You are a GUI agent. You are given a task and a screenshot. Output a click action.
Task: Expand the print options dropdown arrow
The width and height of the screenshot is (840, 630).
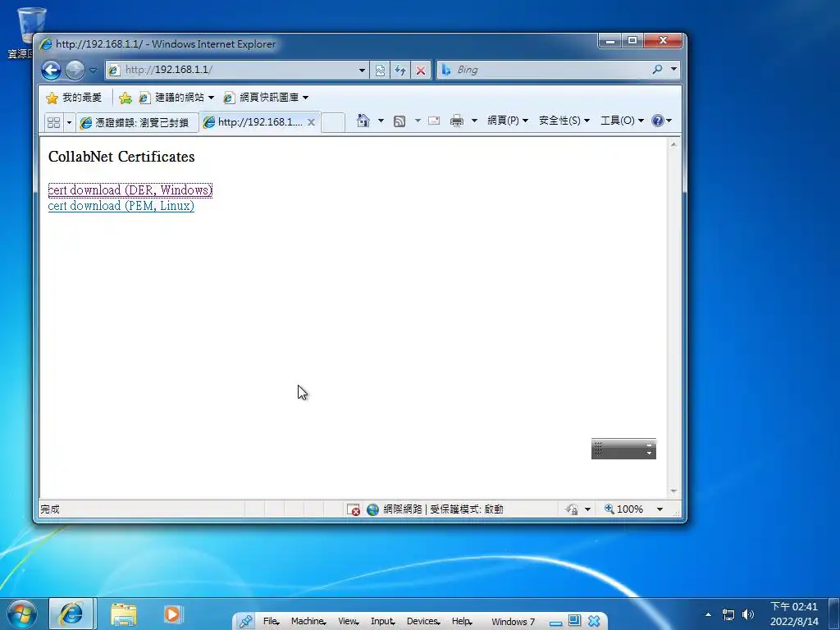click(x=474, y=121)
